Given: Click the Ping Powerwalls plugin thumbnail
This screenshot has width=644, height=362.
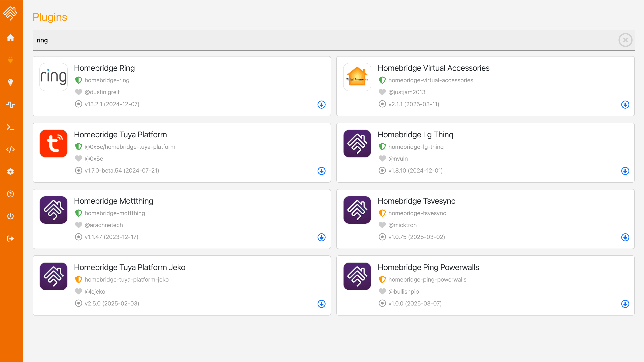Looking at the screenshot, I should click(x=357, y=276).
